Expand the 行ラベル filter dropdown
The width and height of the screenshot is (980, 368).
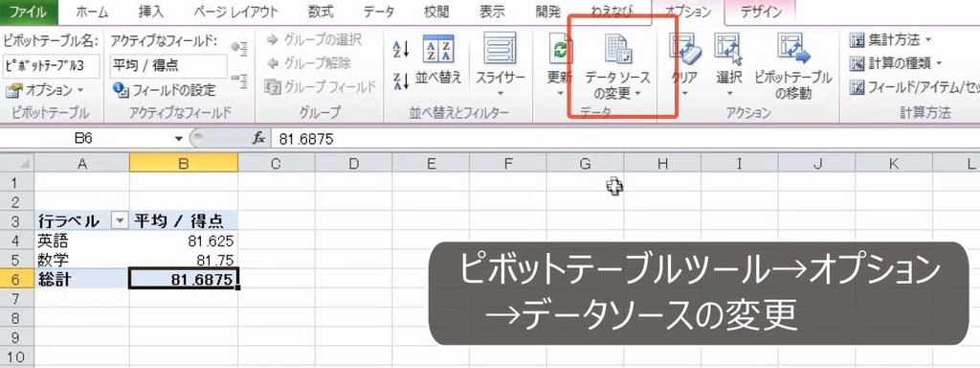[119, 220]
